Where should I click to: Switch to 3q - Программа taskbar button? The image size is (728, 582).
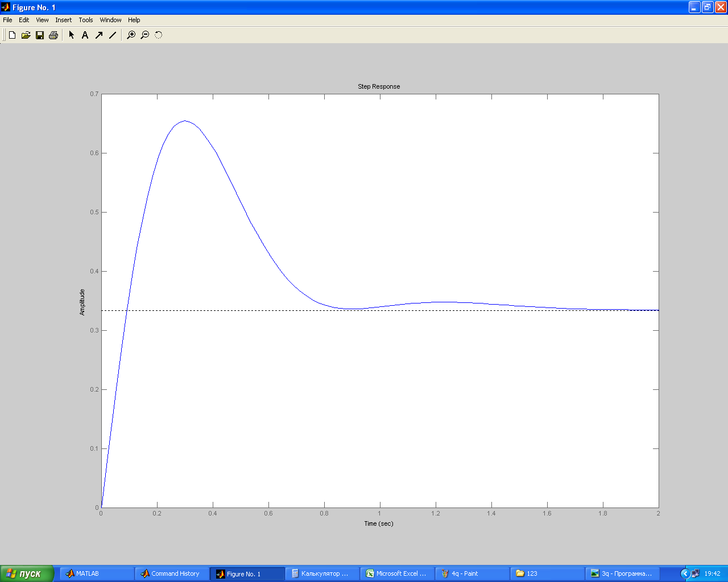click(x=623, y=573)
